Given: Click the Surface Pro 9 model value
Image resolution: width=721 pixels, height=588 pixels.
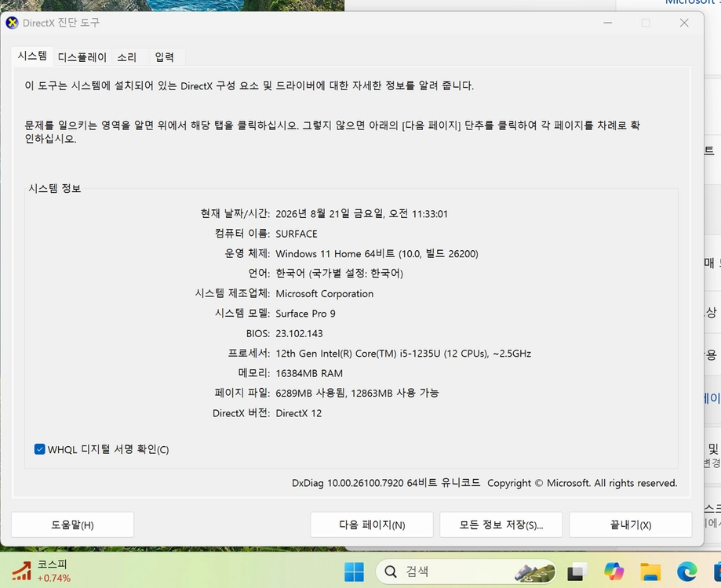Looking at the screenshot, I should [305, 314].
